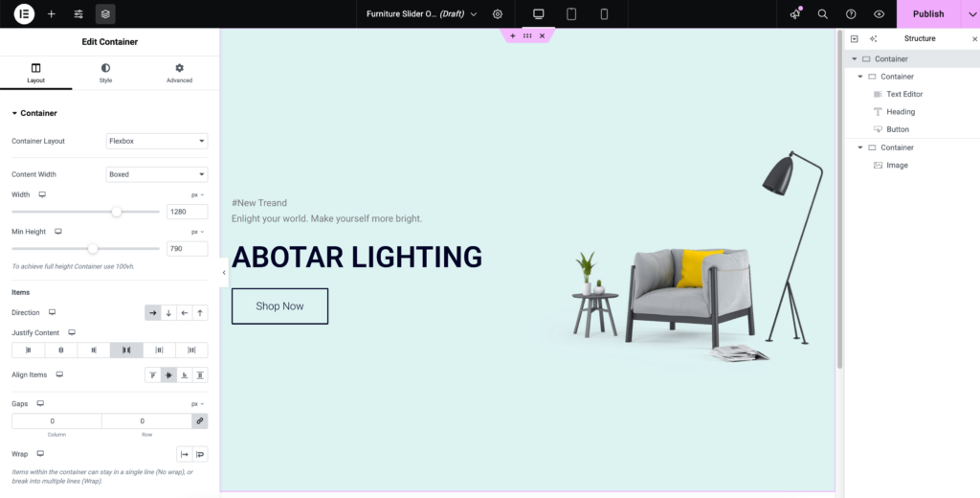Open the Content Width Boxed dropdown
This screenshot has width=980, height=498.
[157, 174]
